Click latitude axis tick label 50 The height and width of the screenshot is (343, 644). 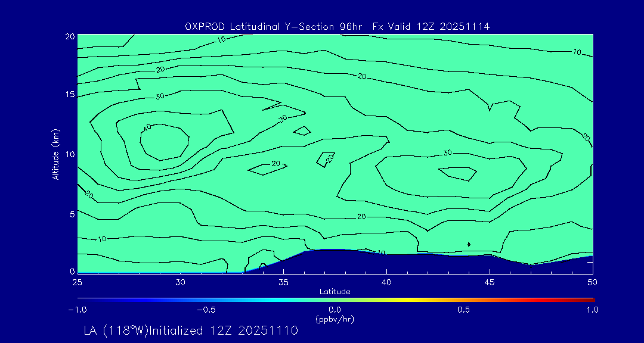pos(593,282)
